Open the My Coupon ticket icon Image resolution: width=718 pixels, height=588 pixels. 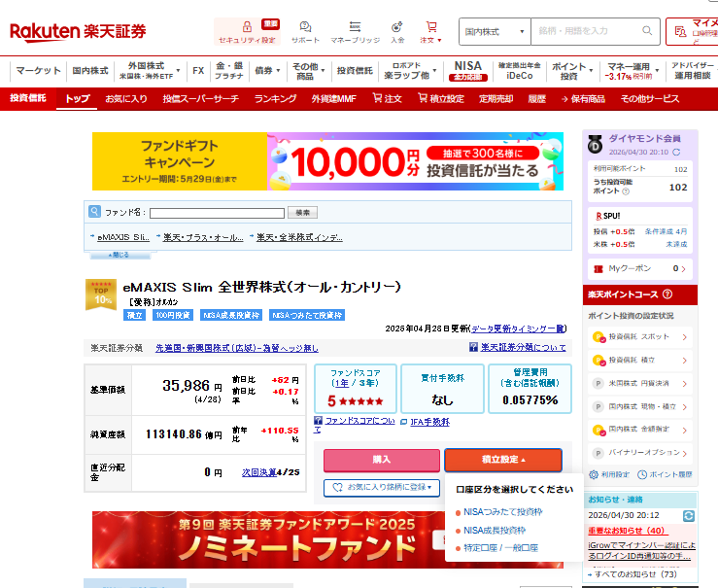tap(598, 269)
